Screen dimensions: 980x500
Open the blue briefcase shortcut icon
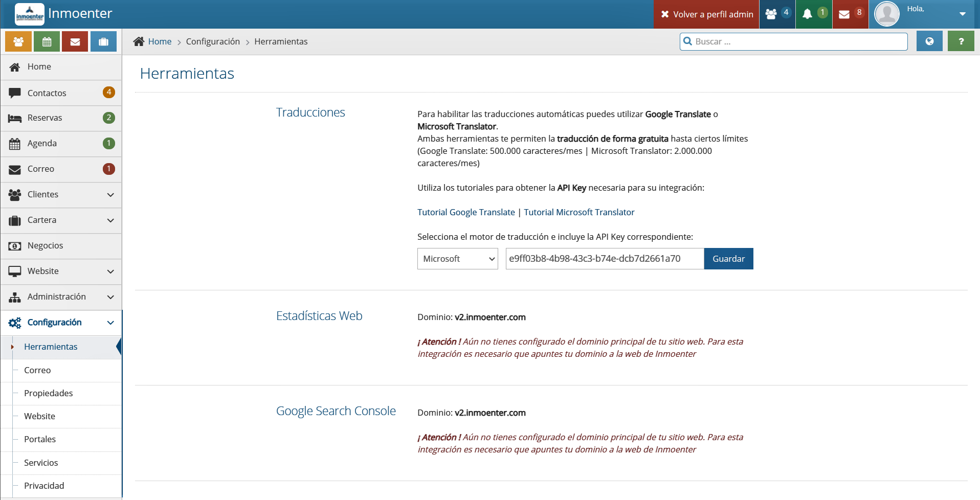(x=103, y=42)
